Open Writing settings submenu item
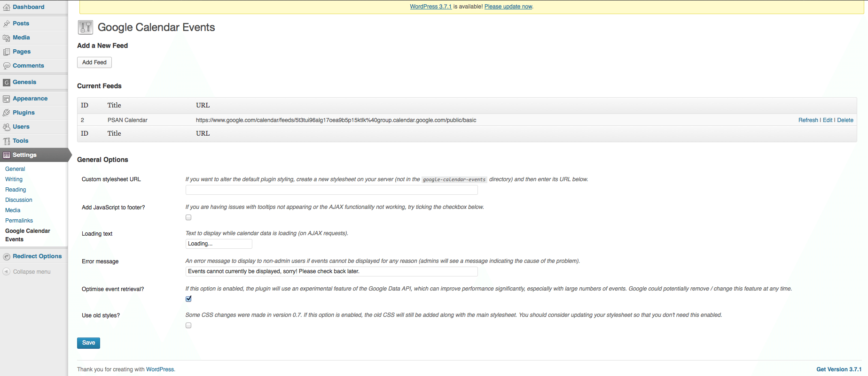The height and width of the screenshot is (376, 868). pyautogui.click(x=14, y=179)
